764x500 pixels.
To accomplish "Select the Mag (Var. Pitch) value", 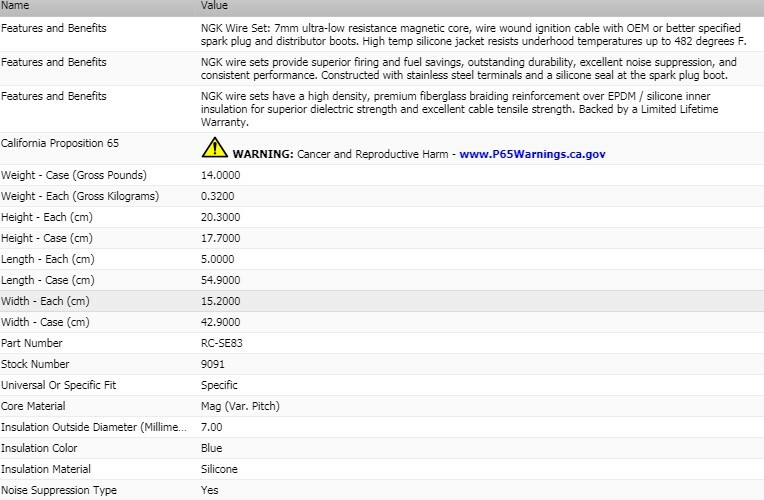I will coord(240,406).
